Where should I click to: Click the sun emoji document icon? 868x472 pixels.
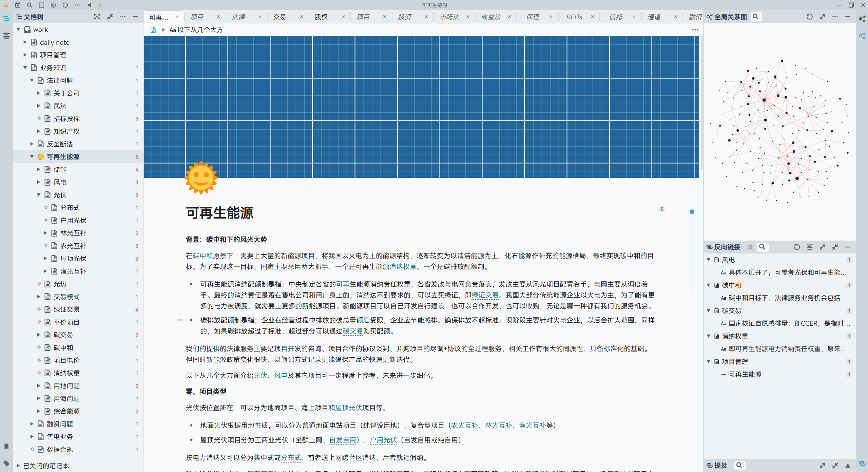click(201, 178)
